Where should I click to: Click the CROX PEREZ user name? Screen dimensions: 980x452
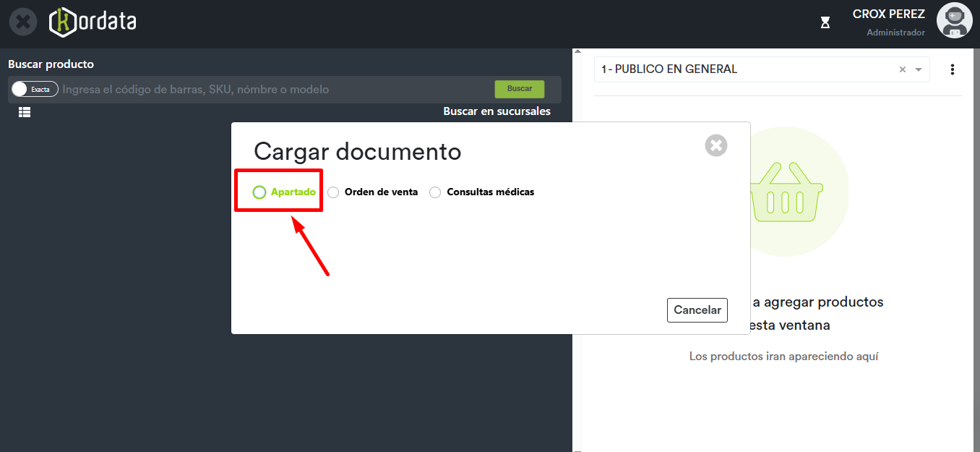(x=888, y=14)
